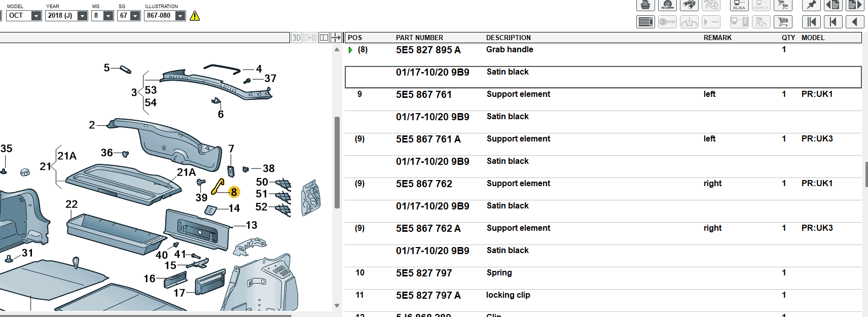
Task: Open the YEAR dropdown showing 2018 (J)
Action: tap(82, 16)
